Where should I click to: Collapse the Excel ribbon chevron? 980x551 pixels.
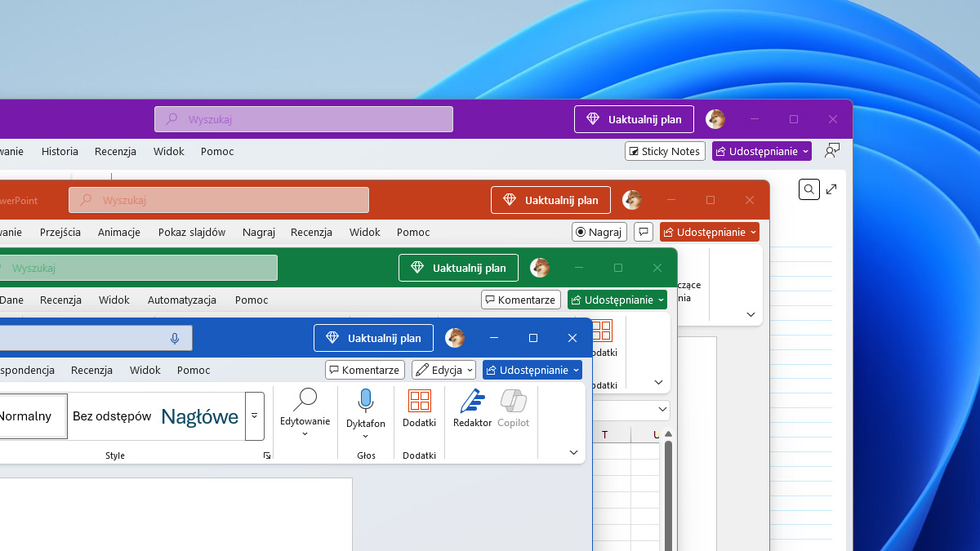pyautogui.click(x=659, y=382)
